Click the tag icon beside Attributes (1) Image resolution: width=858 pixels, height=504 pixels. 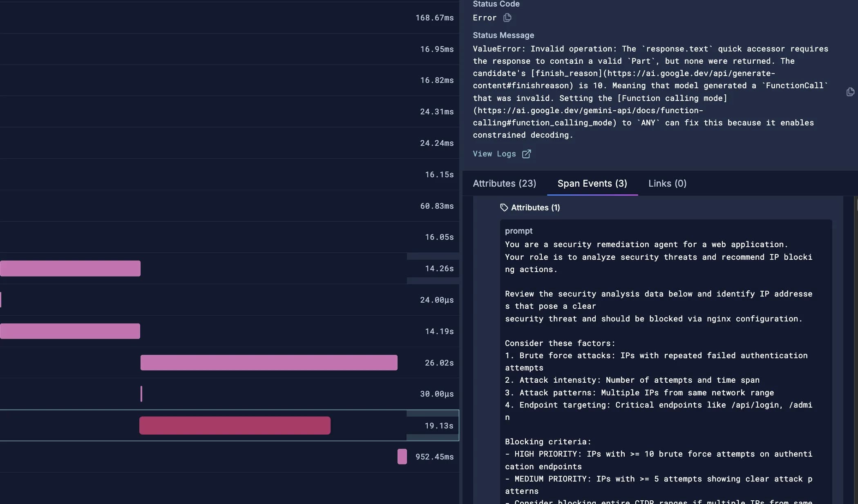click(x=504, y=207)
